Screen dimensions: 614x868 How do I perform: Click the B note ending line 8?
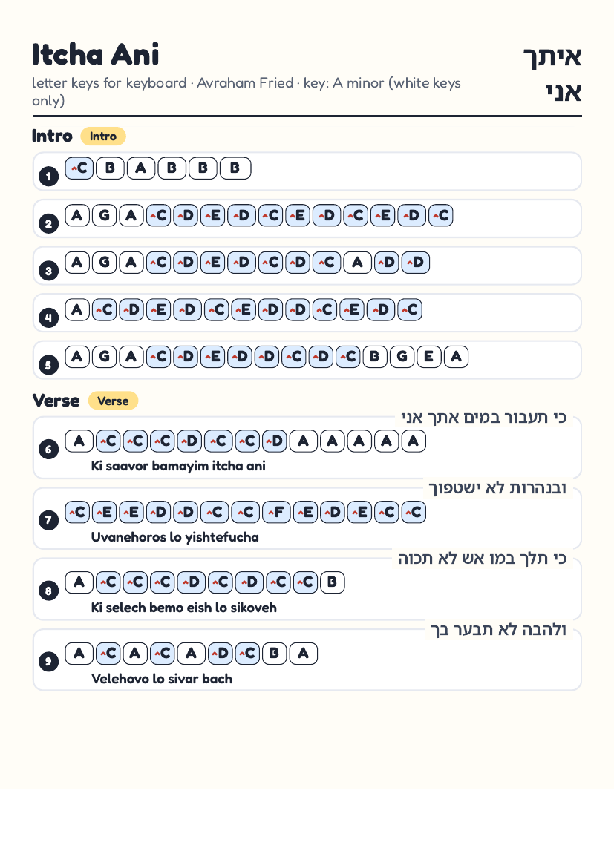pyautogui.click(x=332, y=582)
